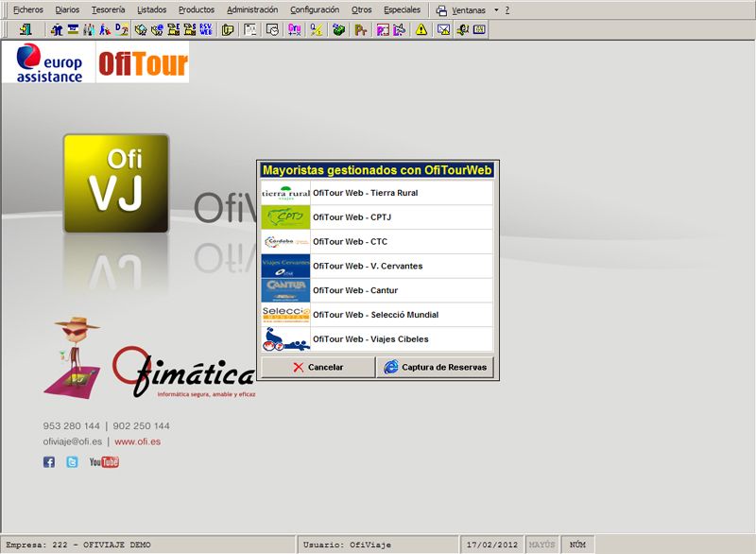Click the traveler with luggage toolbar icon
The image size is (756, 554).
105,30
